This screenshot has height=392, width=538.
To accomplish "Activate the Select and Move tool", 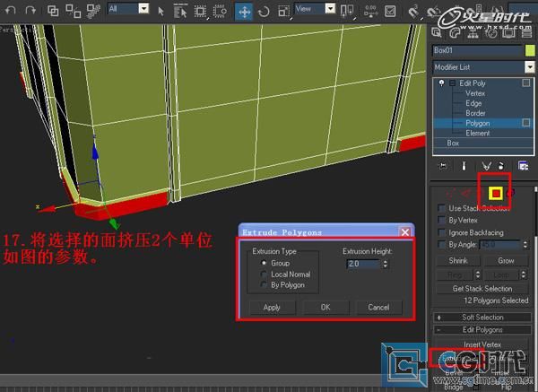I will pos(244,12).
